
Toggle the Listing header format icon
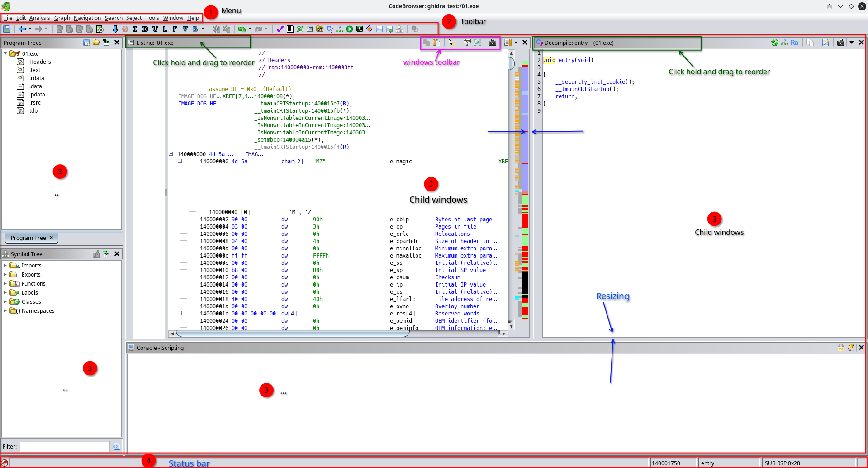point(467,43)
